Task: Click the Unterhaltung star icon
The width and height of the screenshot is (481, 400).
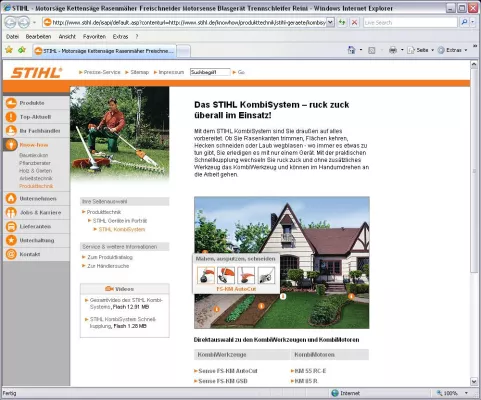Action: [11, 240]
